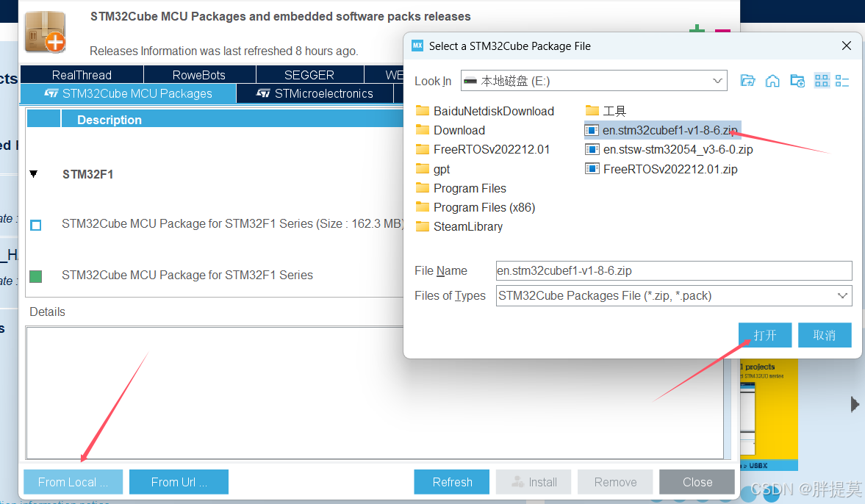Toggle the green installed STM32F1 package box
The height and width of the screenshot is (504, 865).
click(36, 276)
